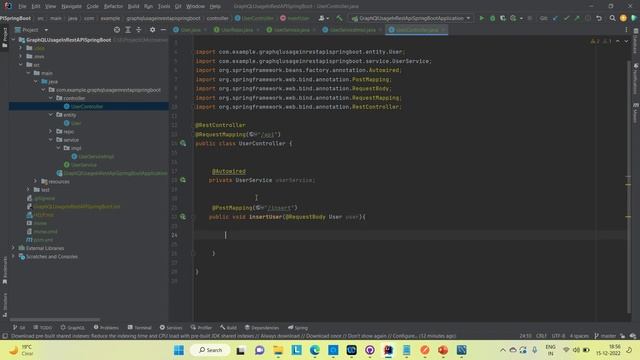Run with coverage icon in the toolbar

pos(503,18)
